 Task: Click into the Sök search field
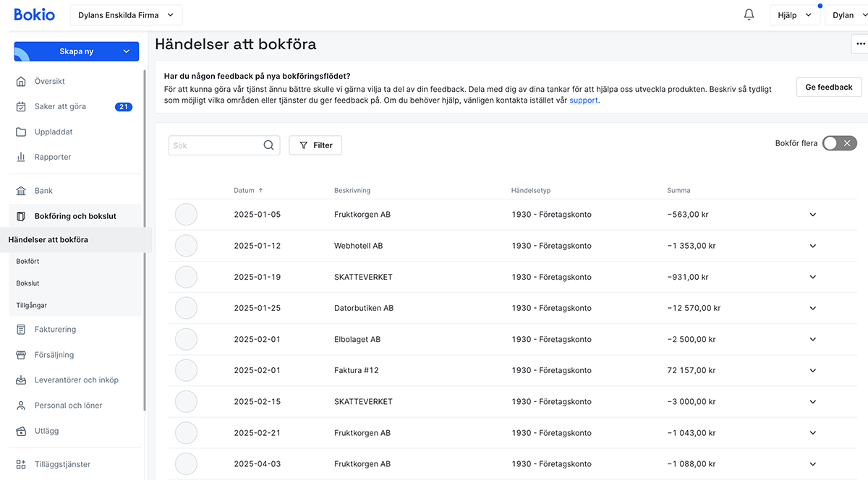[216, 145]
